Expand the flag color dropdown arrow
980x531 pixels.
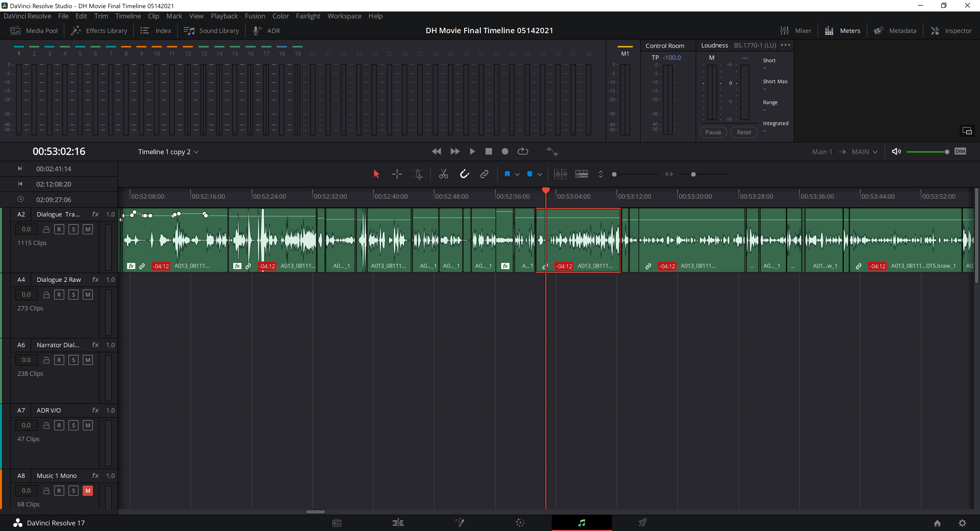(x=517, y=175)
